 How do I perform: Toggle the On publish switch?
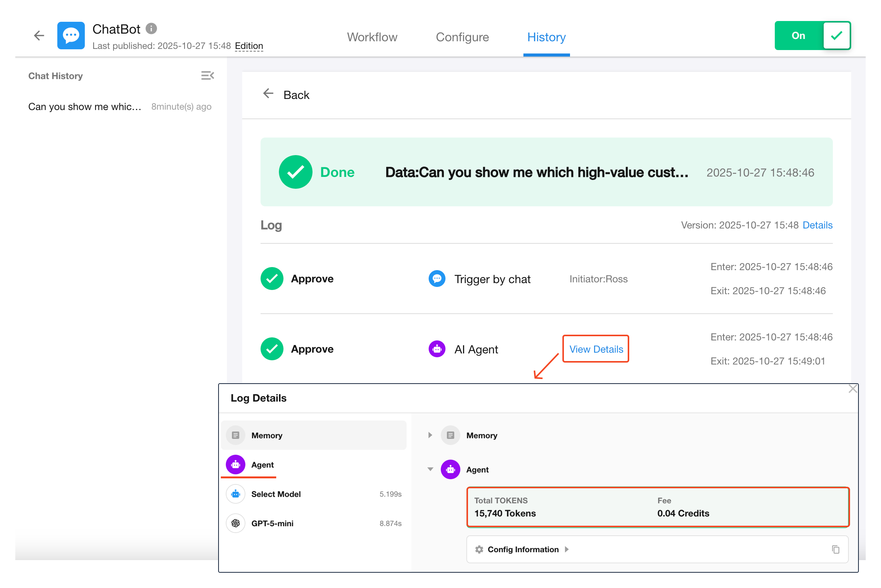pos(813,36)
